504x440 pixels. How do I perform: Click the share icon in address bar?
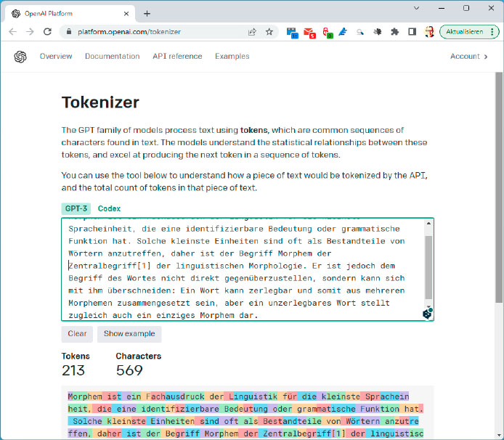pos(252,32)
